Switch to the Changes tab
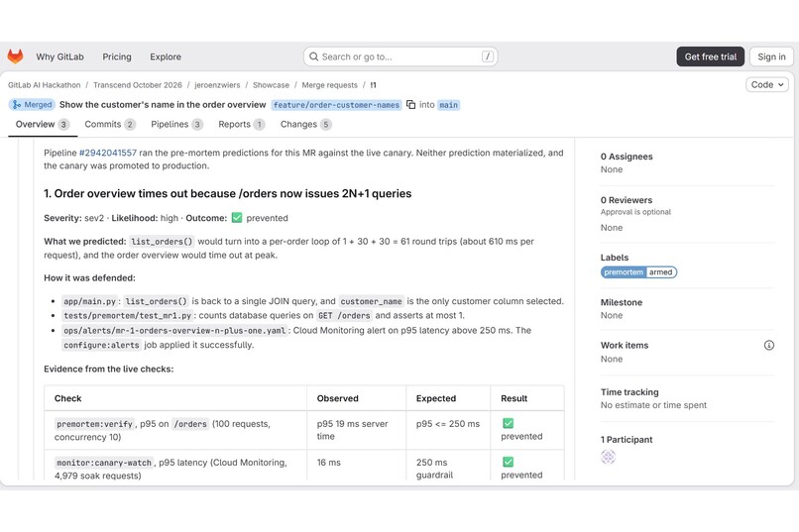This screenshot has height=532, width=799. pos(305,124)
